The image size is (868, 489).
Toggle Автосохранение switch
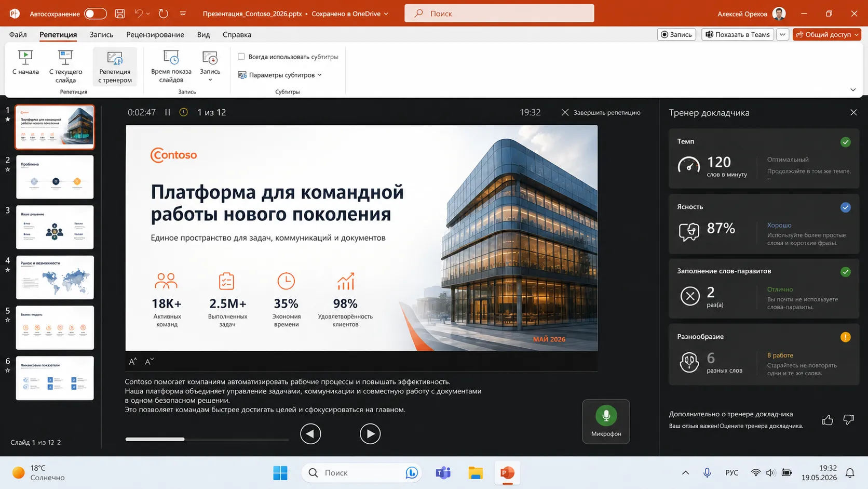tap(96, 14)
